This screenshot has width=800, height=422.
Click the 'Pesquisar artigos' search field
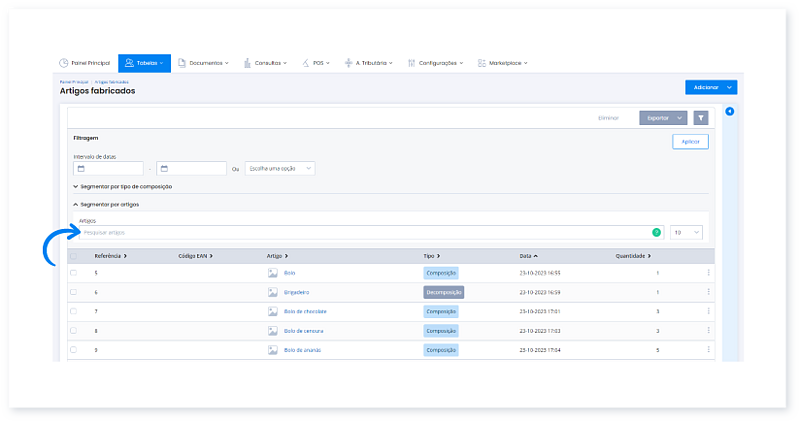(x=360, y=232)
